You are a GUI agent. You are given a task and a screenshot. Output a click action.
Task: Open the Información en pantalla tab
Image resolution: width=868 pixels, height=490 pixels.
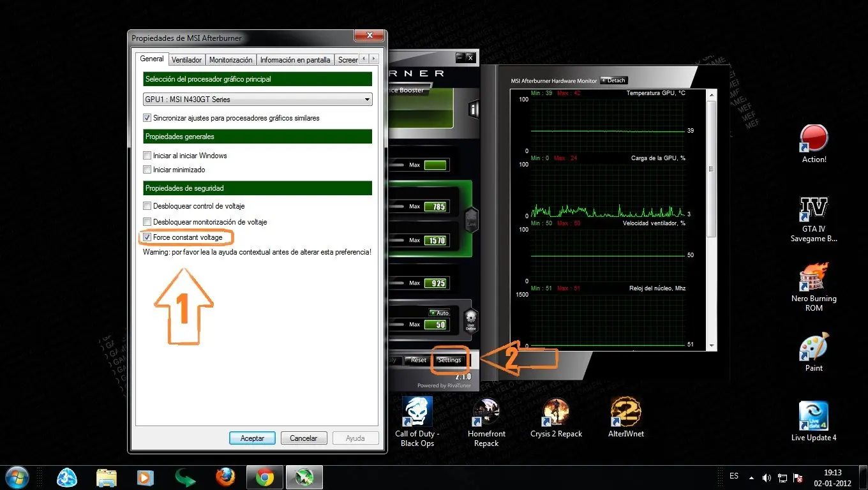pyautogui.click(x=295, y=59)
